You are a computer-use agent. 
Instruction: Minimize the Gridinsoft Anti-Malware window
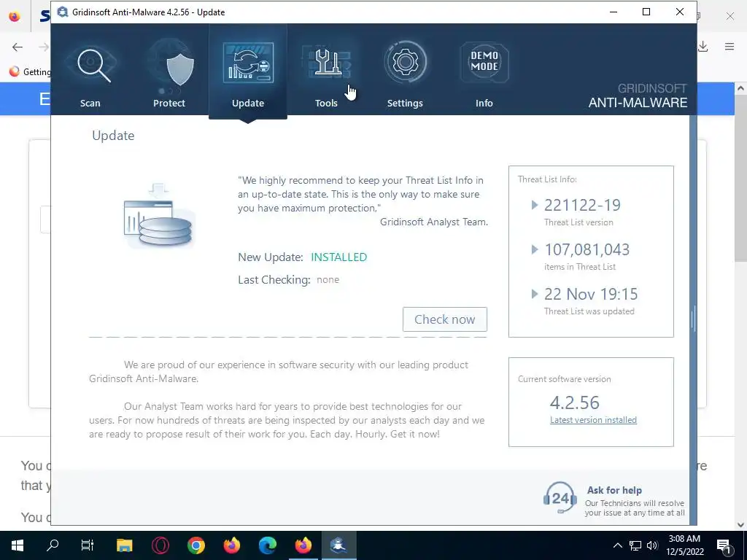tap(614, 12)
